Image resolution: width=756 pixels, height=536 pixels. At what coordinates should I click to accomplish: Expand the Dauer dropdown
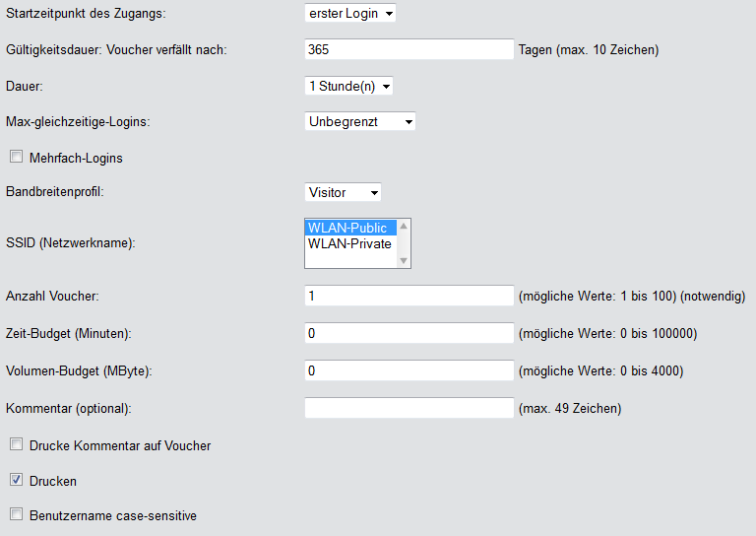pos(349,86)
